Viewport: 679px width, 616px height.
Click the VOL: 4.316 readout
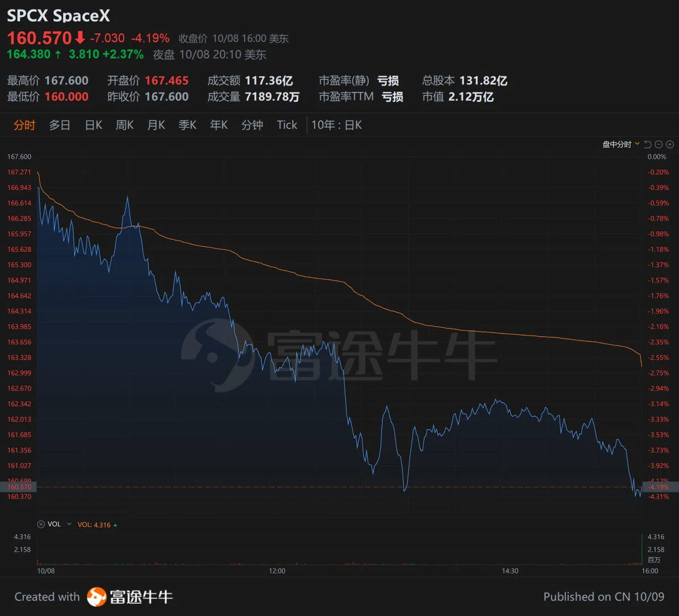coord(94,525)
